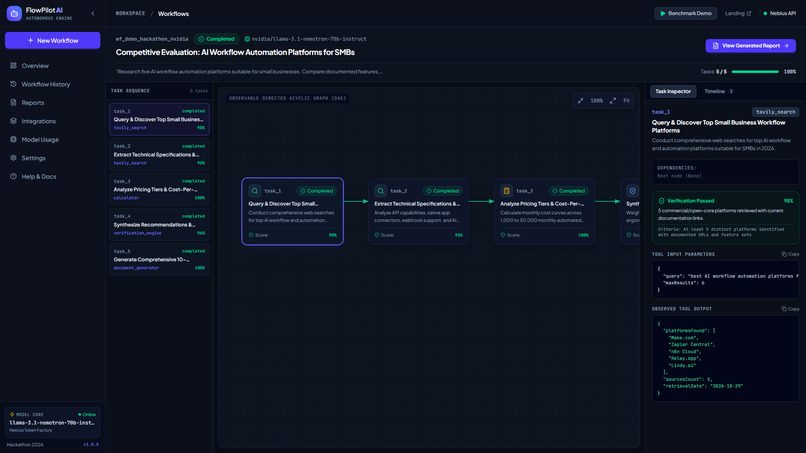The height and width of the screenshot is (453, 806).
Task: Select task_3 Analyze Pricing Tiers row
Action: pos(159,189)
